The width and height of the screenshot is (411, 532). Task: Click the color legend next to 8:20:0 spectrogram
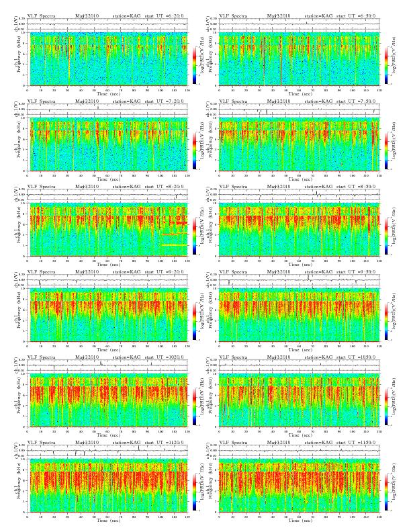point(194,236)
